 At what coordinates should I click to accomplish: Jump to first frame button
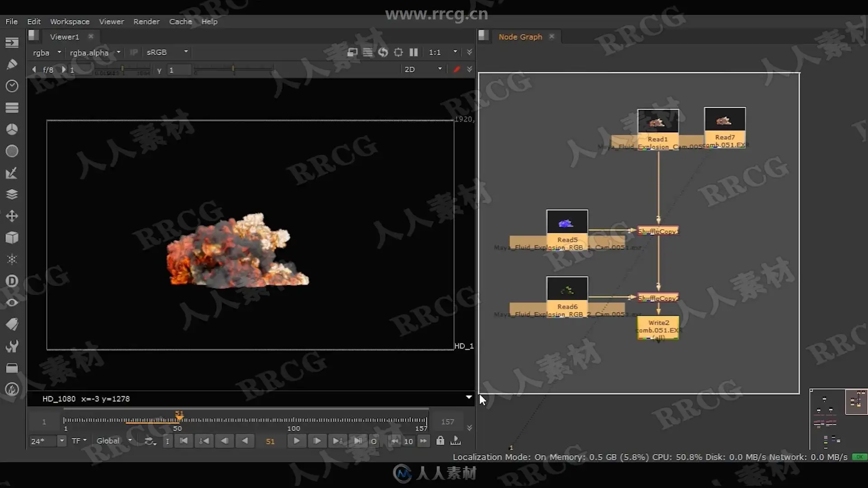coord(184,441)
